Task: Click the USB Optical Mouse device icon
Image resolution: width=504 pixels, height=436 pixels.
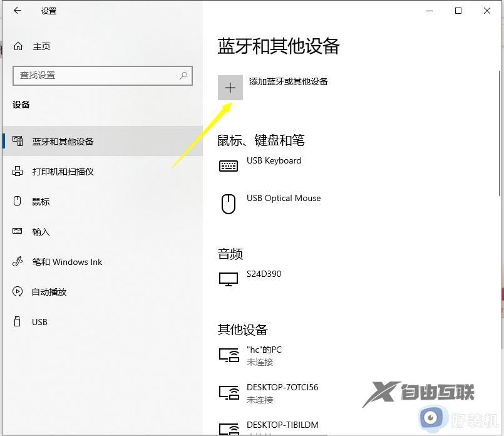Action: tap(228, 203)
